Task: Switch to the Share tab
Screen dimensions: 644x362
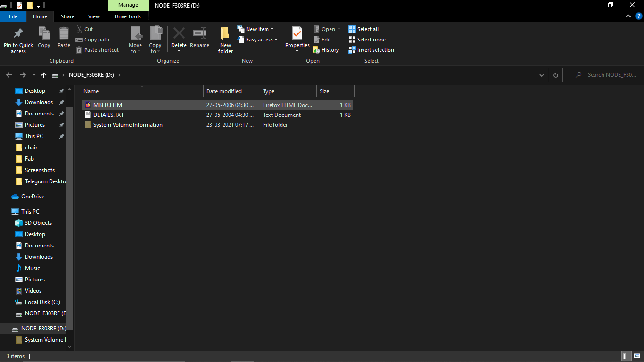Action: [x=67, y=16]
